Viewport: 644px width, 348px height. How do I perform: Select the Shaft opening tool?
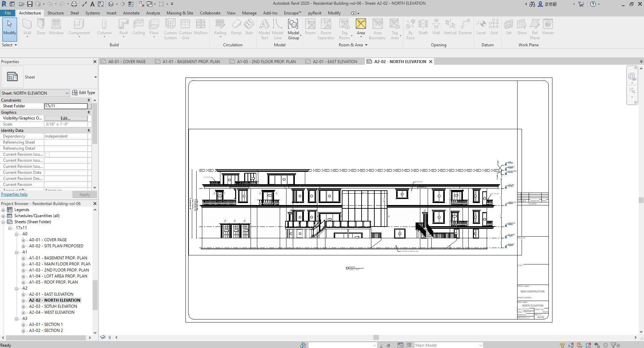(x=423, y=27)
